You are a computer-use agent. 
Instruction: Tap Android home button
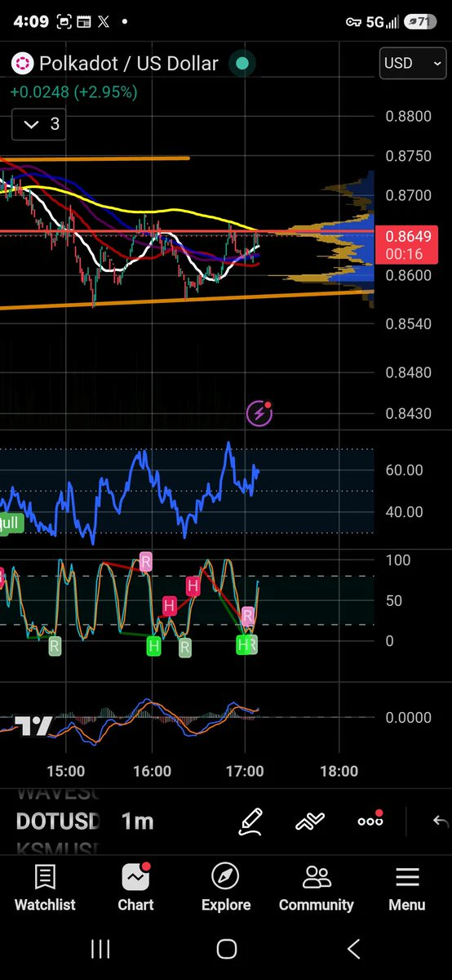227,948
